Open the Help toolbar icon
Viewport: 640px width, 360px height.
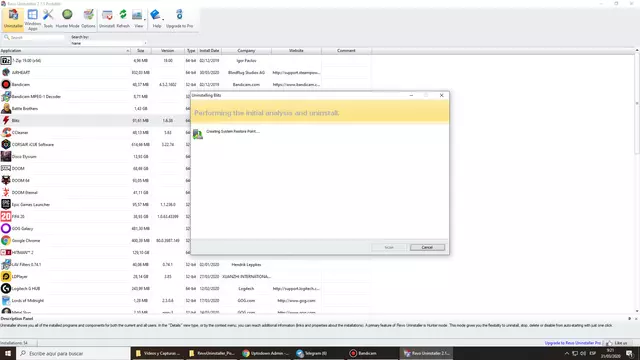point(156,19)
